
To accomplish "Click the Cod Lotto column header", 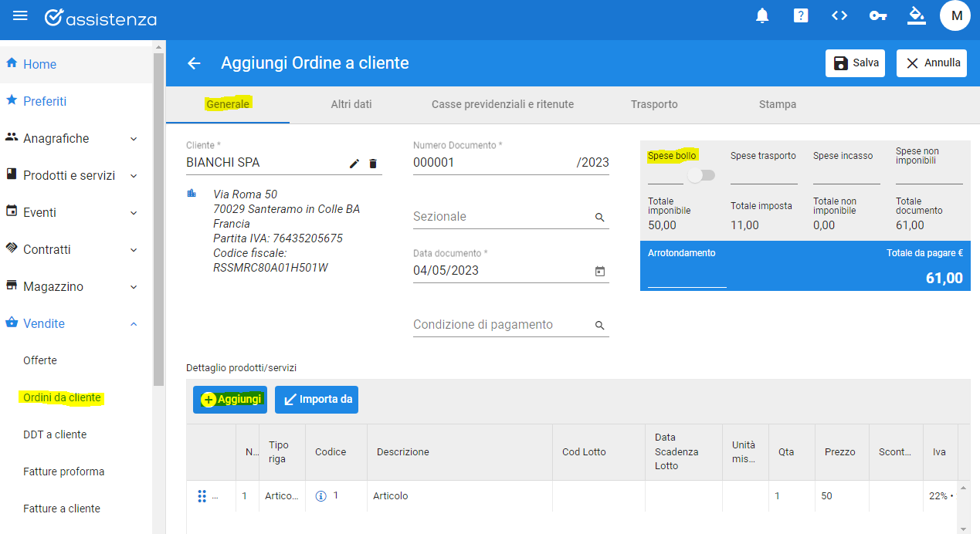I will (x=599, y=452).
